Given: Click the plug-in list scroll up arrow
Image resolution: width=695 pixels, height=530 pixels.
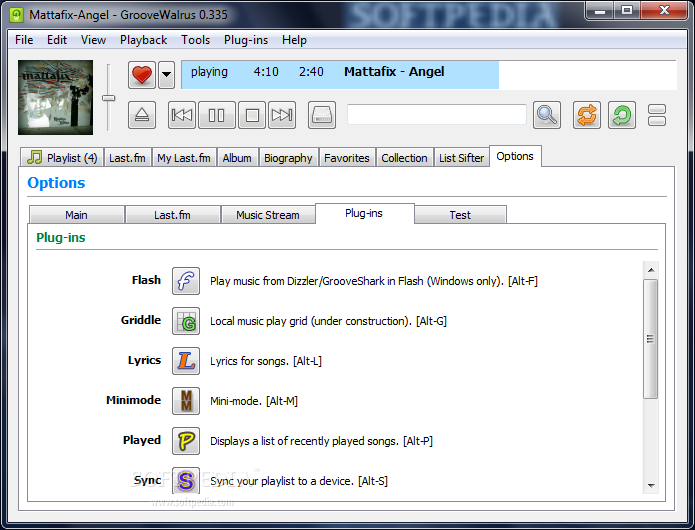Looking at the screenshot, I should [651, 270].
